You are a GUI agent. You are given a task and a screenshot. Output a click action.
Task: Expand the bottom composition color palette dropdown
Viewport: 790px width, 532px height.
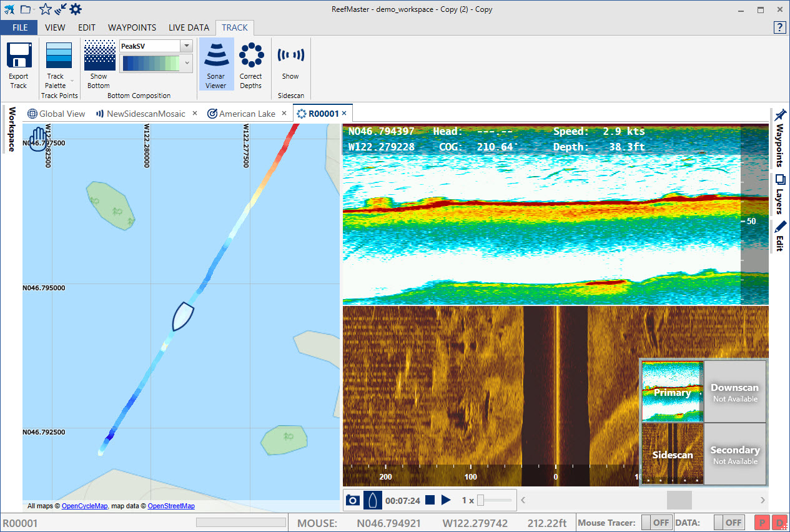point(187,63)
